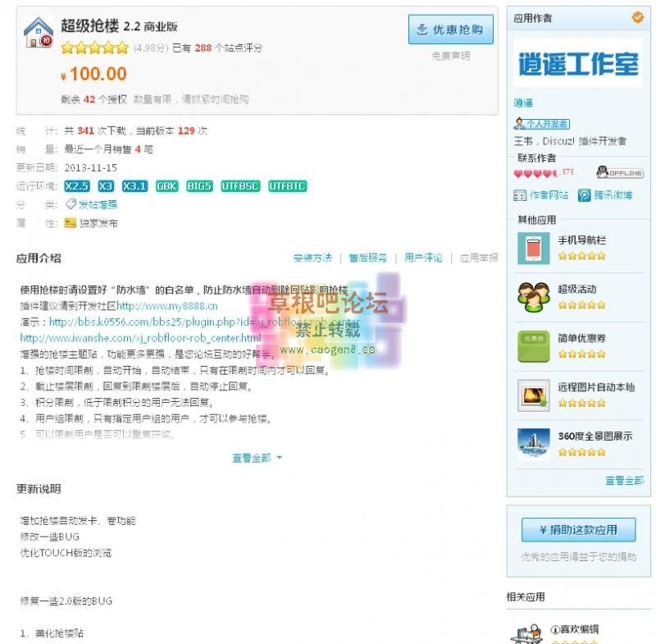Open the 手机导航栏 app icon

coord(534,249)
